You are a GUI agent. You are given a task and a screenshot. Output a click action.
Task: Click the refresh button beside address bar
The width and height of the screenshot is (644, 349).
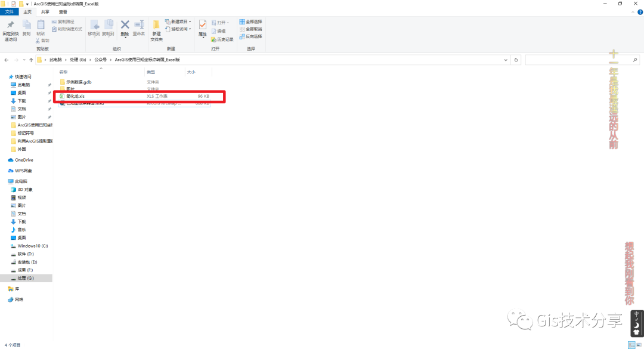[516, 60]
